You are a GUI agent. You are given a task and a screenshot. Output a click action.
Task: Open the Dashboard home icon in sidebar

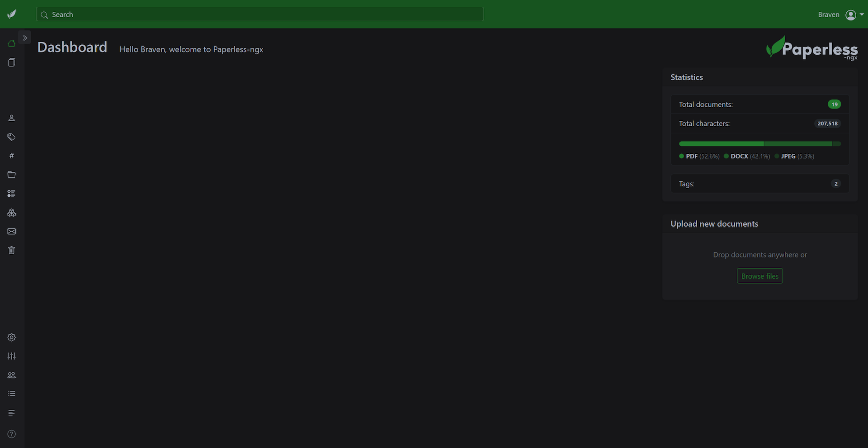[x=12, y=43]
